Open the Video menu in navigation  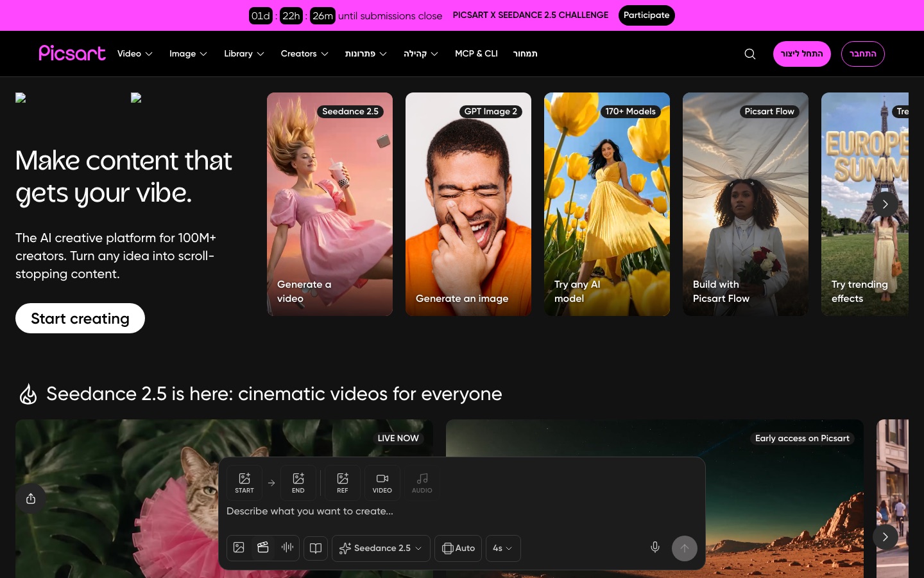point(135,54)
